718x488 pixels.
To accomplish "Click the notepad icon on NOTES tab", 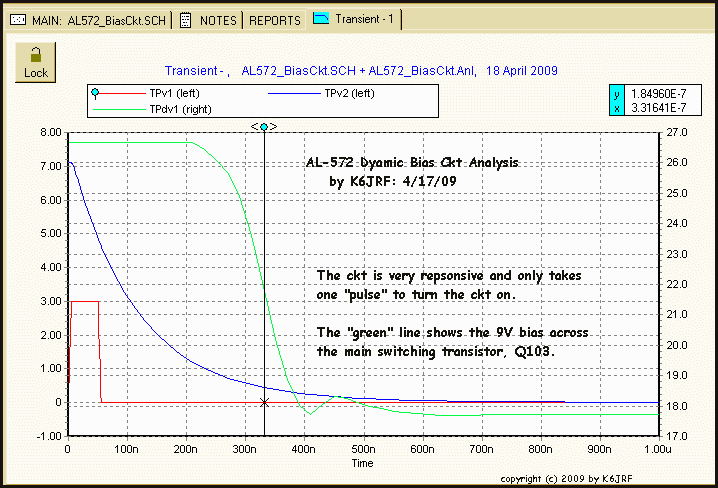I will point(185,20).
